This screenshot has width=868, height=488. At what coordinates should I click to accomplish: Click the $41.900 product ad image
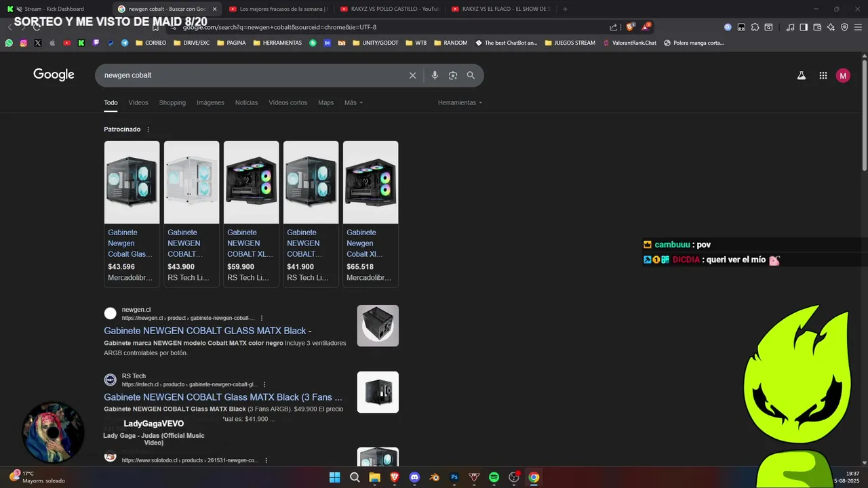coord(311,182)
